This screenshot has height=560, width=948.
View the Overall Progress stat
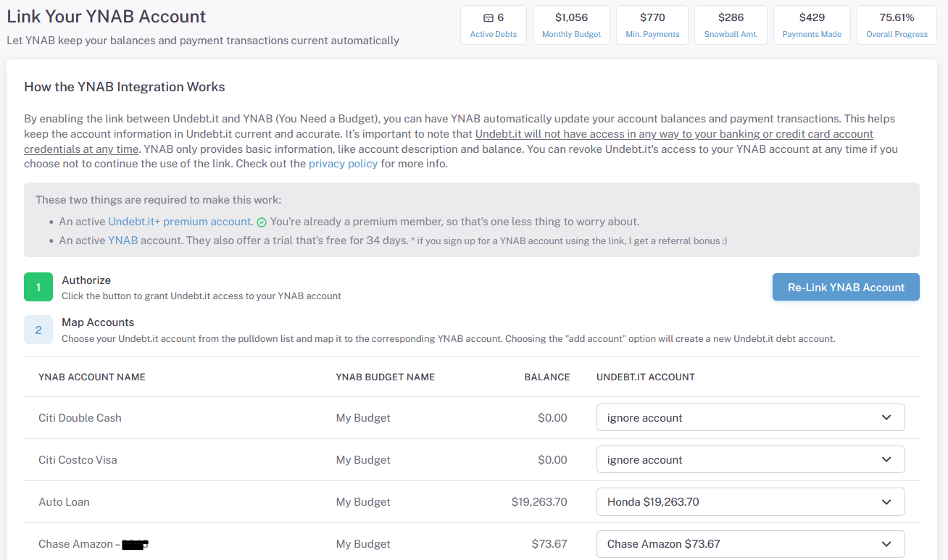click(897, 25)
